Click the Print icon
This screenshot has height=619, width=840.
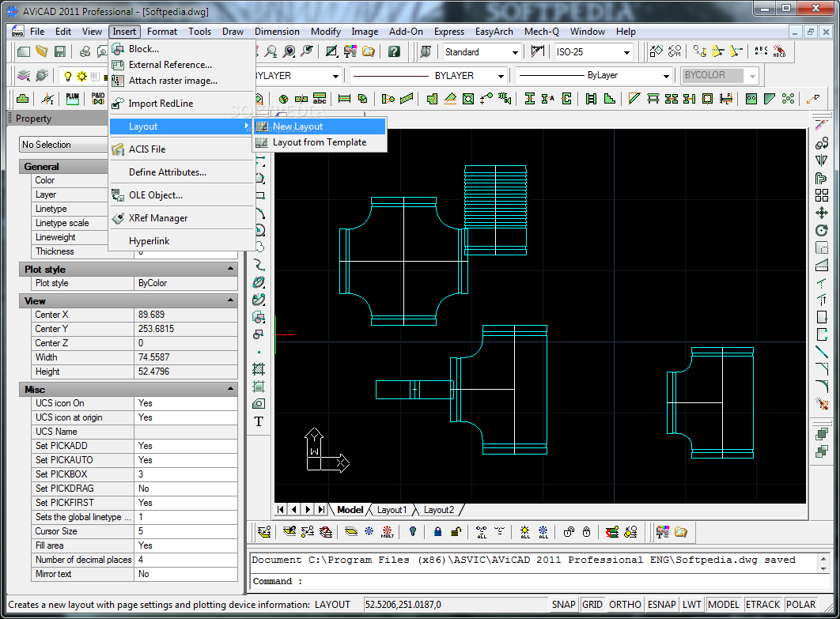click(85, 51)
